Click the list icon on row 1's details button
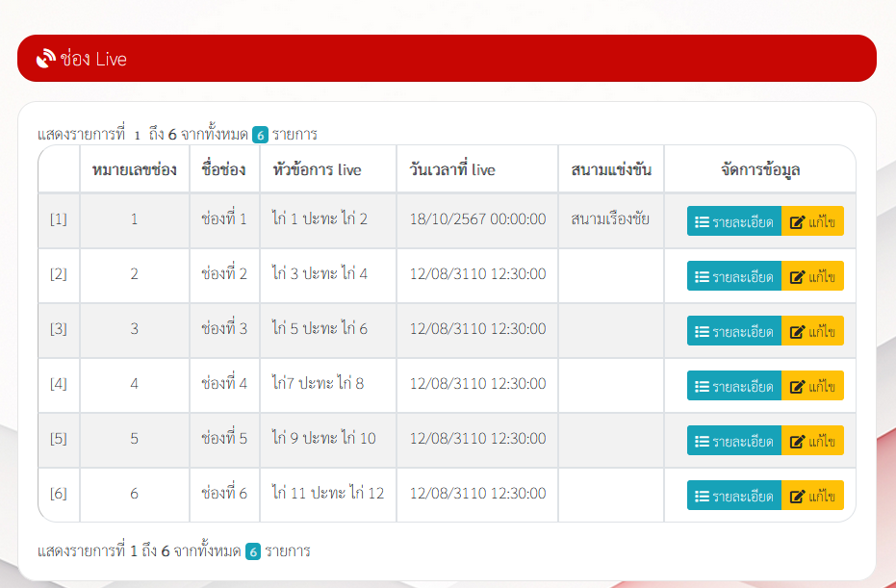This screenshot has height=588, width=896. tap(703, 221)
